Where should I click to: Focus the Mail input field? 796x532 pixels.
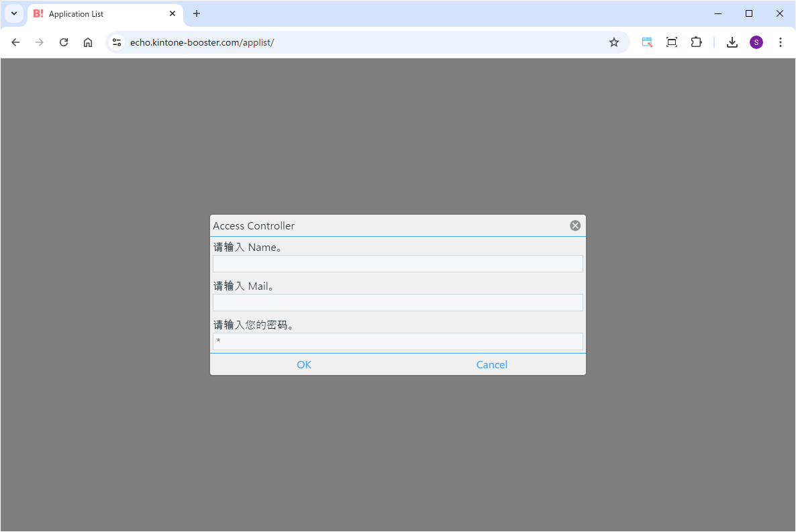pyautogui.click(x=397, y=303)
